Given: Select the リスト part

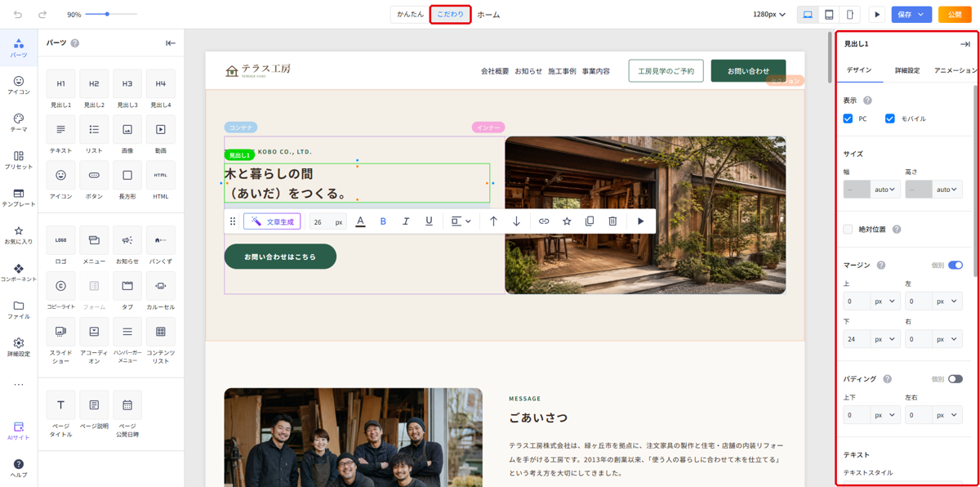Looking at the screenshot, I should point(94,136).
